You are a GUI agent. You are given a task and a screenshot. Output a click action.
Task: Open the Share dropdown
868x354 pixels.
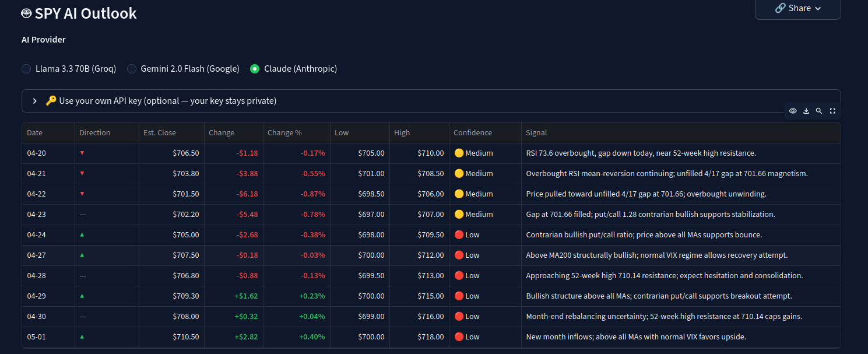coord(797,8)
